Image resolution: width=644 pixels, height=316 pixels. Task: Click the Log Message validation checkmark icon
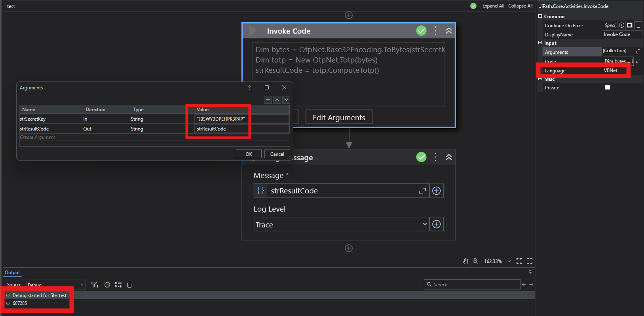421,157
